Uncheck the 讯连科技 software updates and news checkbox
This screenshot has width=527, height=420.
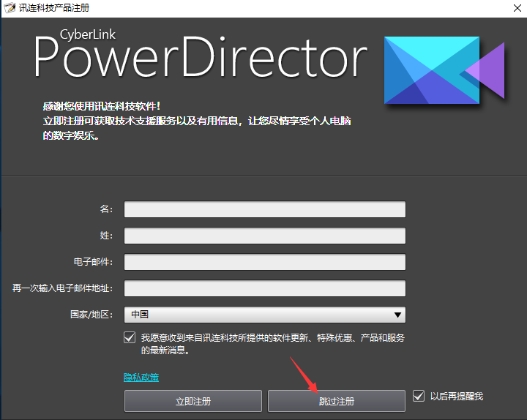(x=130, y=337)
